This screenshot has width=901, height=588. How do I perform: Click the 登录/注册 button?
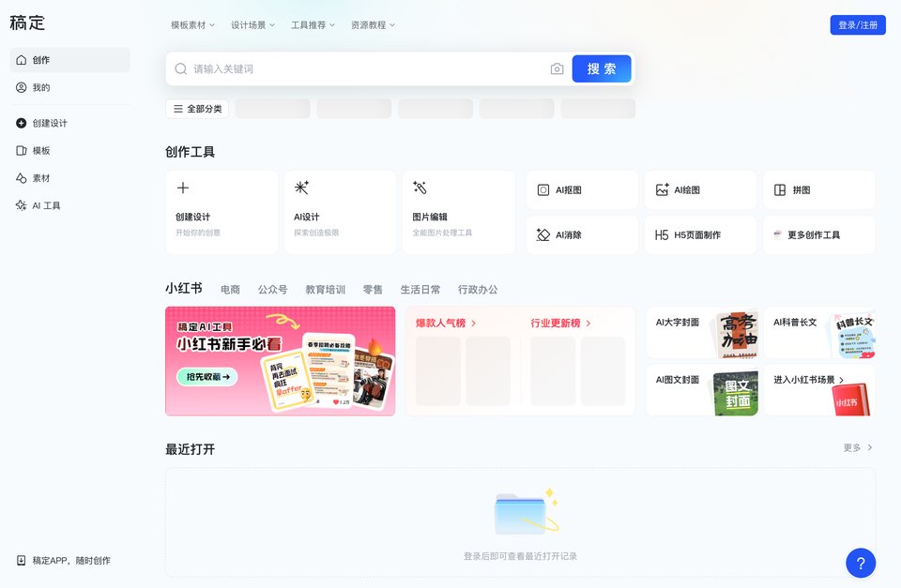(858, 25)
